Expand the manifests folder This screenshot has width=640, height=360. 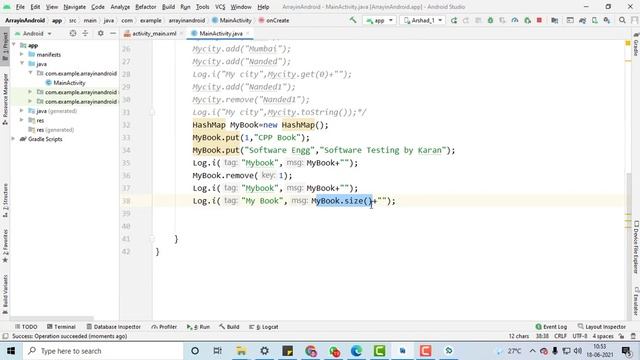[x=22, y=54]
